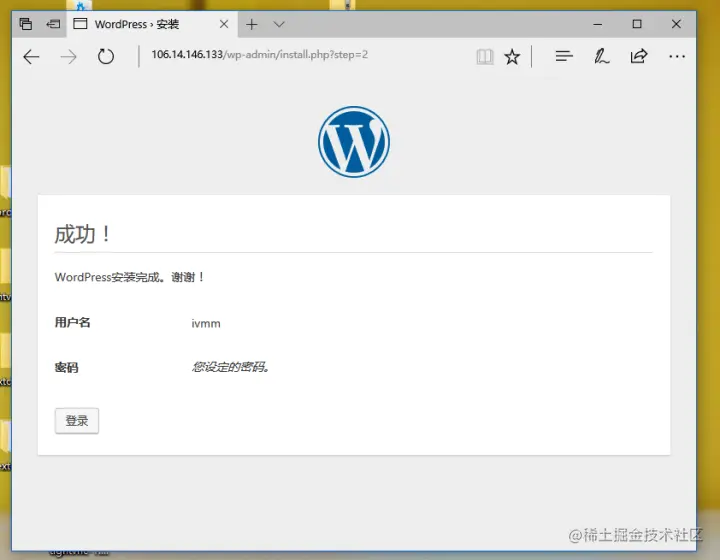The width and height of the screenshot is (720, 560).
Task: Close the WordPress 安装 tab
Action: (224, 24)
